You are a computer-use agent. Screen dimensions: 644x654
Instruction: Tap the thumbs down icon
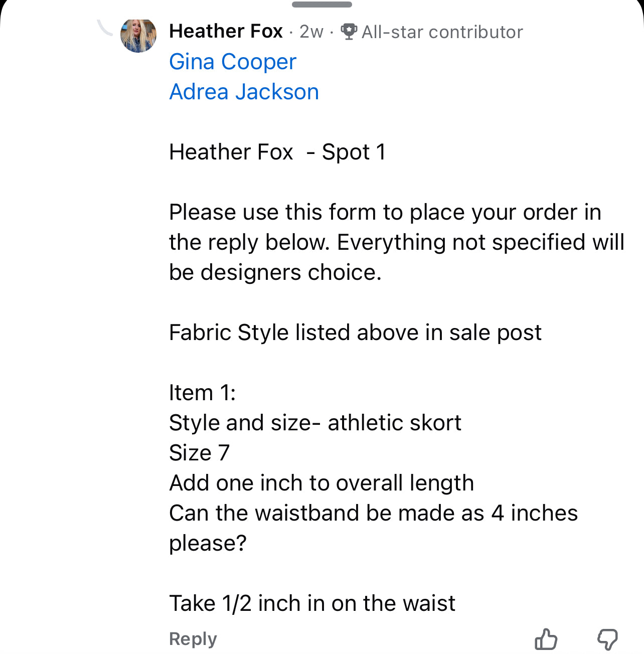click(607, 639)
